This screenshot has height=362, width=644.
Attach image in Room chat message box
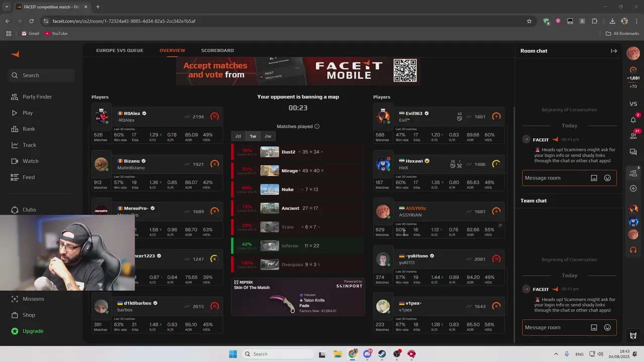594,178
